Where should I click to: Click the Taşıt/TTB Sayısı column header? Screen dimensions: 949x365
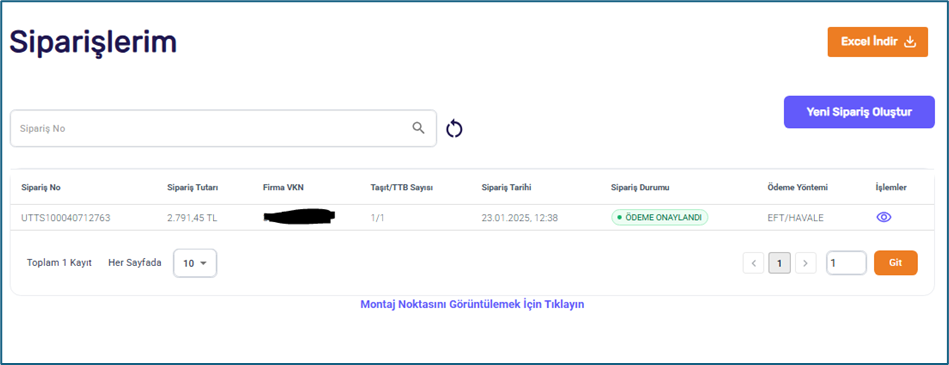coord(401,188)
